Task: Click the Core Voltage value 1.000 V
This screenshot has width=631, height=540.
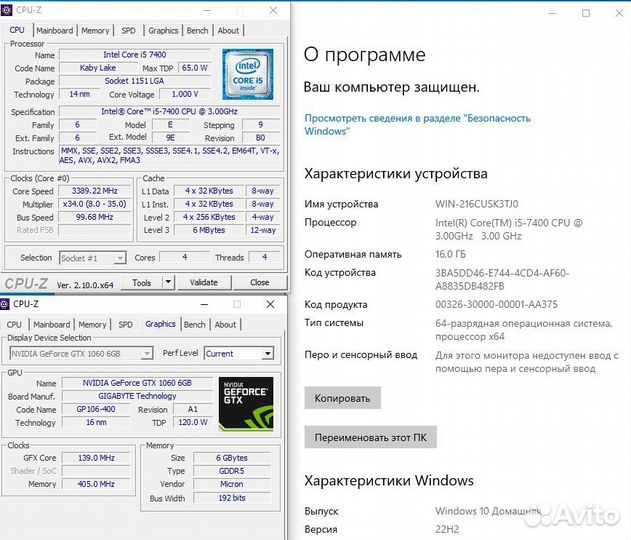Action: click(185, 94)
